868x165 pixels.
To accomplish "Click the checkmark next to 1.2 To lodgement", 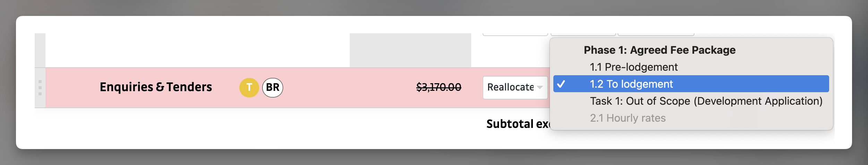I will tap(561, 84).
